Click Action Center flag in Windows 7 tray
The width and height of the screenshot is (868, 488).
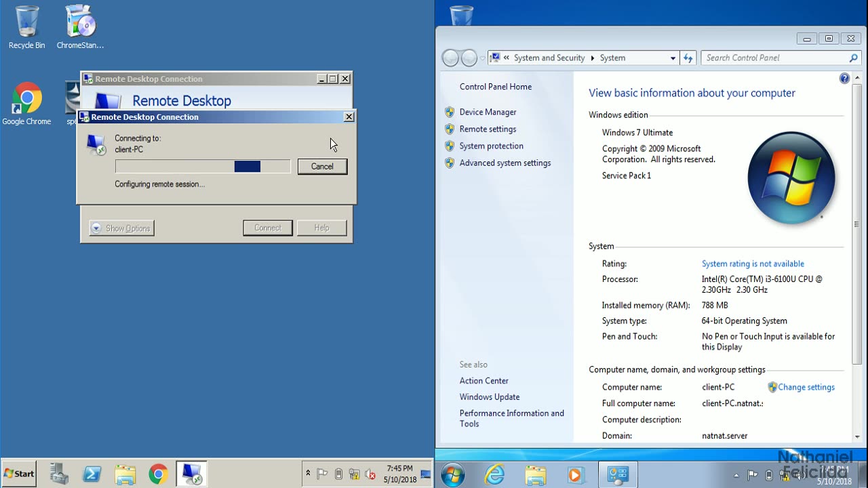[753, 475]
